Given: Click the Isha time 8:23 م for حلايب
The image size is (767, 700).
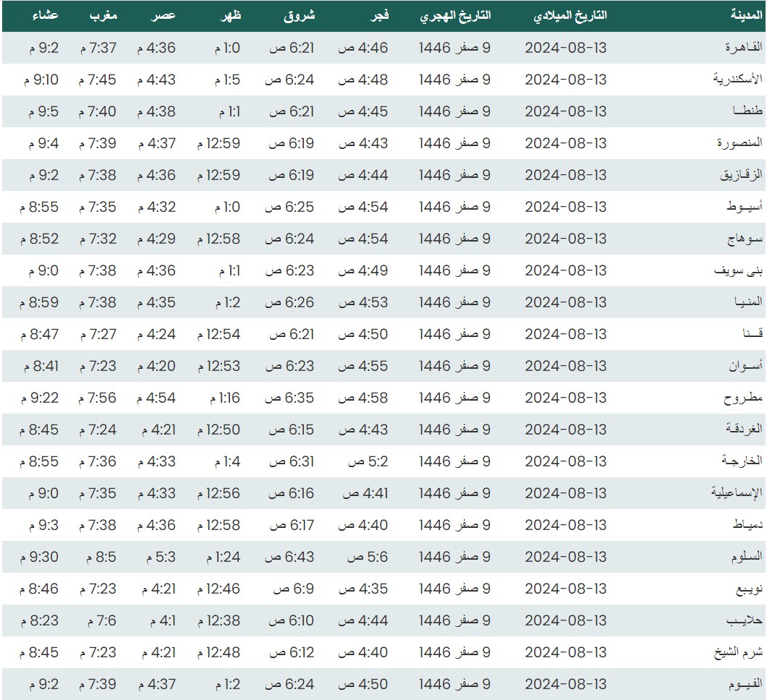Looking at the screenshot, I should click(x=41, y=620).
